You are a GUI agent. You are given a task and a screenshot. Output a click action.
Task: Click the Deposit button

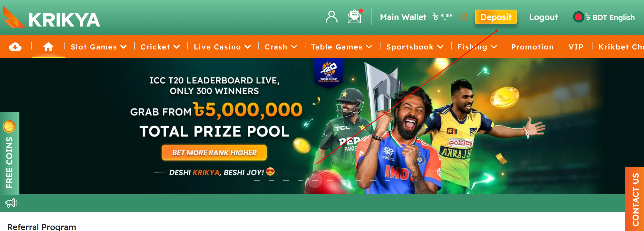(496, 17)
